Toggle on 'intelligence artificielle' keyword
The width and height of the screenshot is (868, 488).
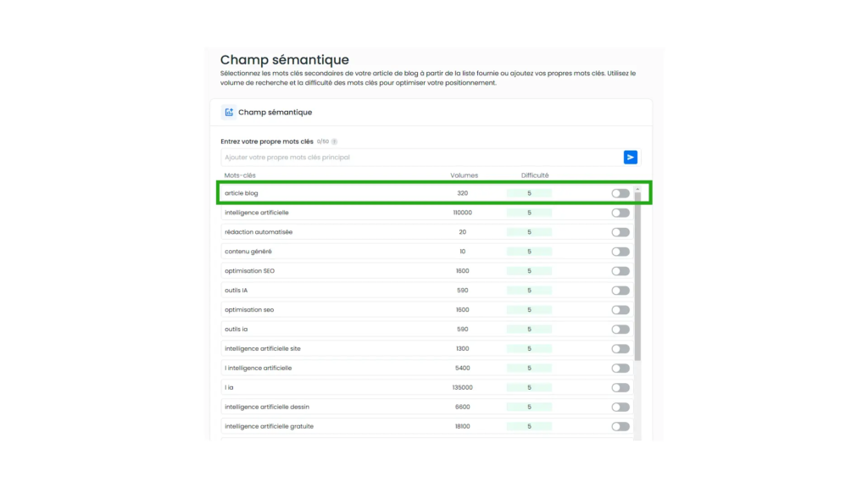(620, 213)
